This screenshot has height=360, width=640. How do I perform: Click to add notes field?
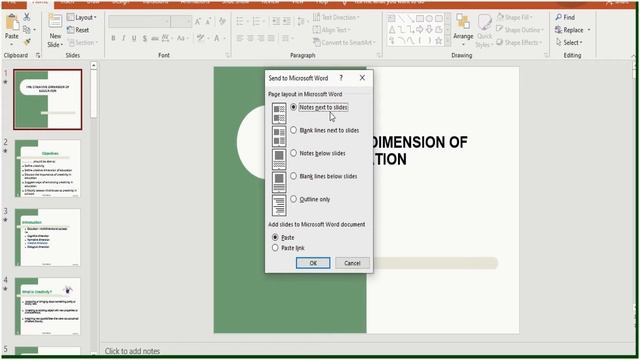pyautogui.click(x=132, y=351)
